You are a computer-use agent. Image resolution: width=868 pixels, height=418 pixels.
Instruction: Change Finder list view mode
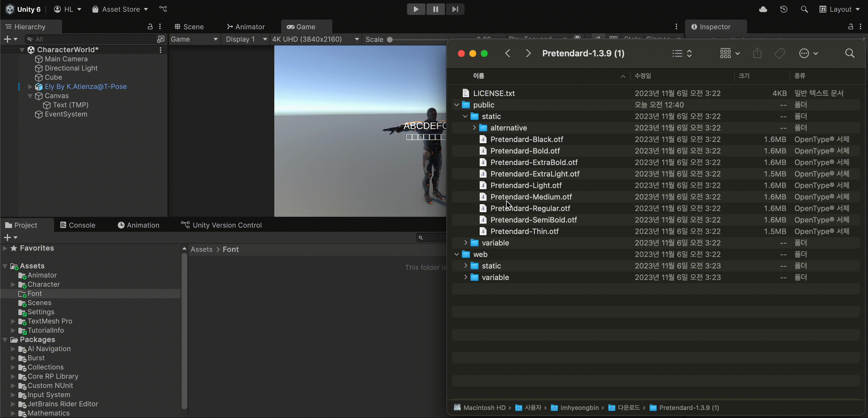pos(682,53)
